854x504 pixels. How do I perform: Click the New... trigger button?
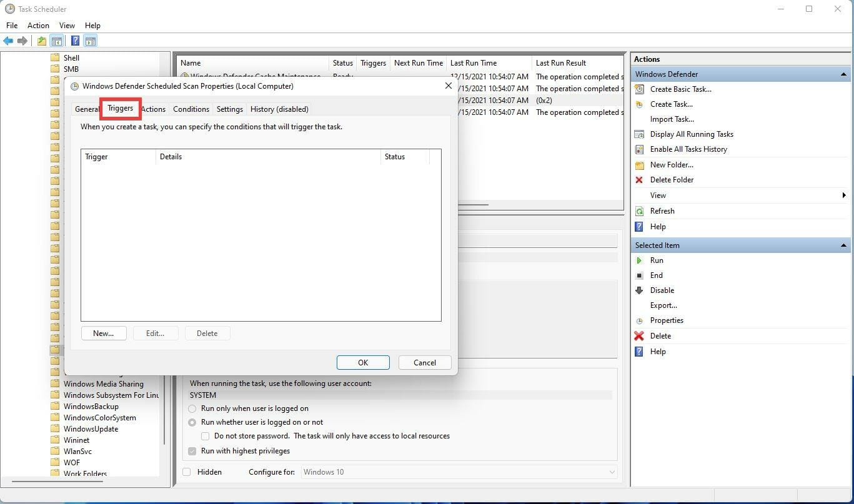point(104,334)
